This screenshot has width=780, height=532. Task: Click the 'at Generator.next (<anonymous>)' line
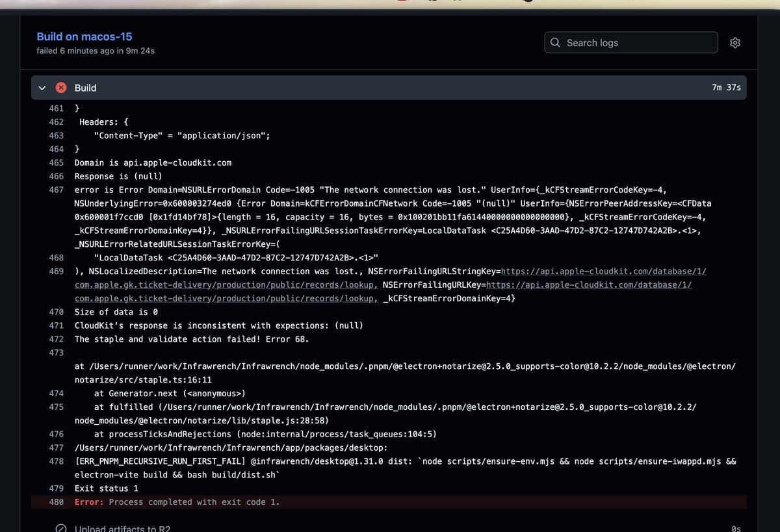click(170, 393)
